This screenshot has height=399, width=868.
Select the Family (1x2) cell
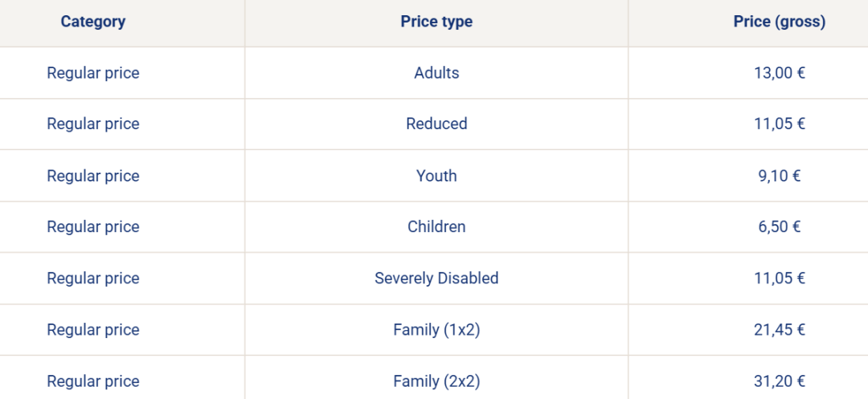[x=436, y=330]
